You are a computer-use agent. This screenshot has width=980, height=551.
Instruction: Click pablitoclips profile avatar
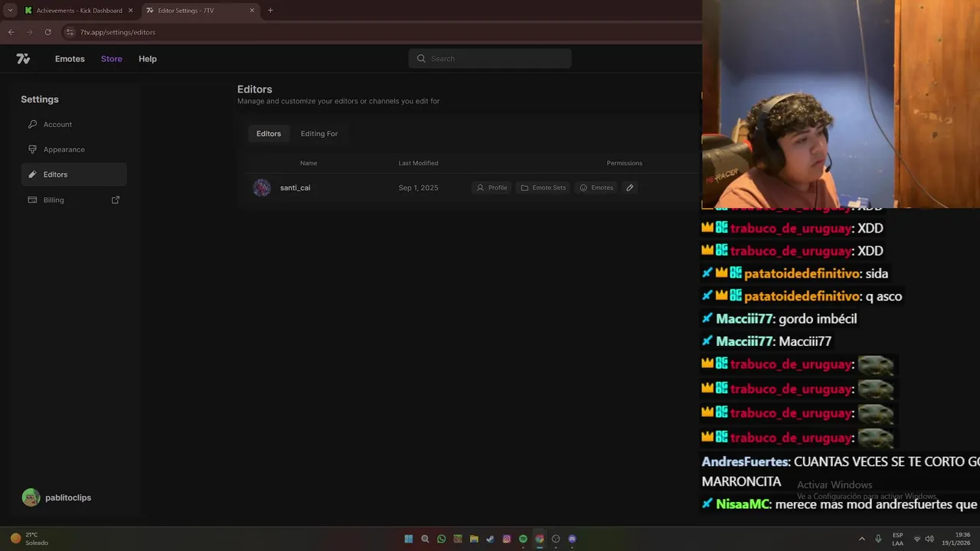click(x=31, y=497)
